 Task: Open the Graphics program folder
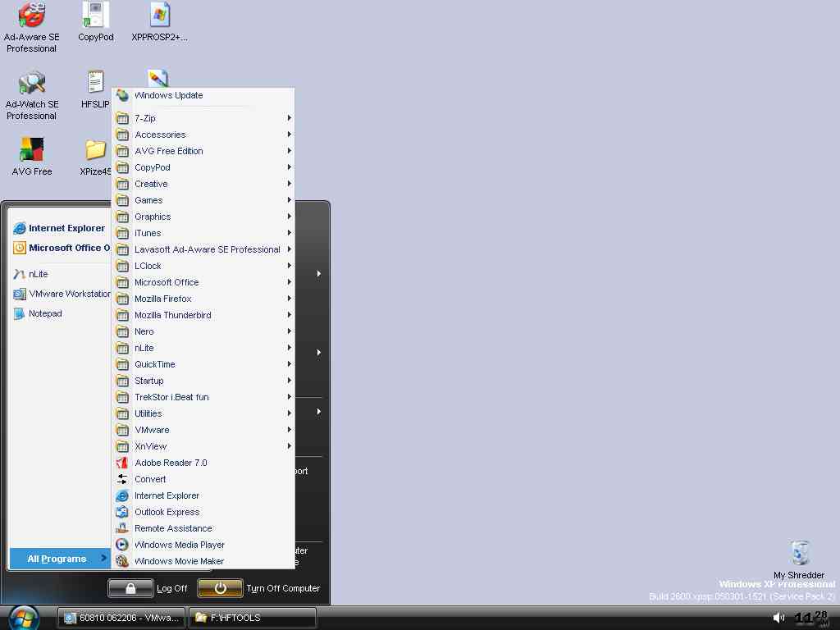coord(203,217)
